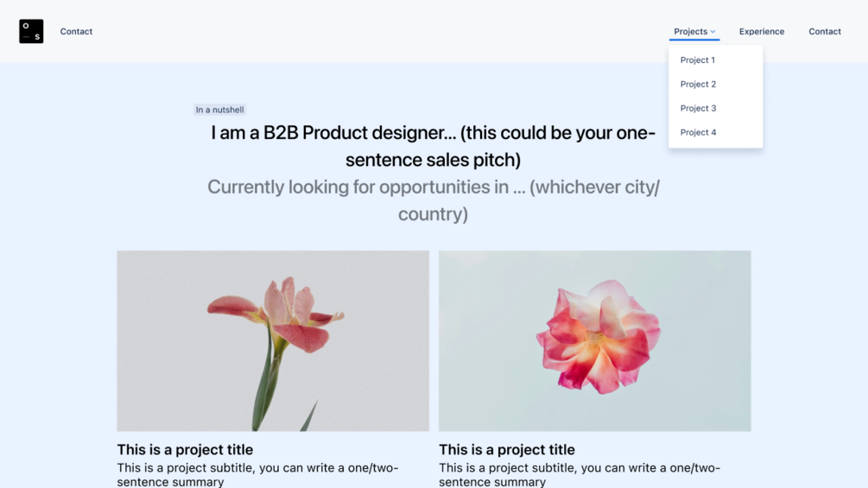Viewport: 868px width, 488px height.
Task: Select Project 1 from the dropdown
Action: click(697, 60)
